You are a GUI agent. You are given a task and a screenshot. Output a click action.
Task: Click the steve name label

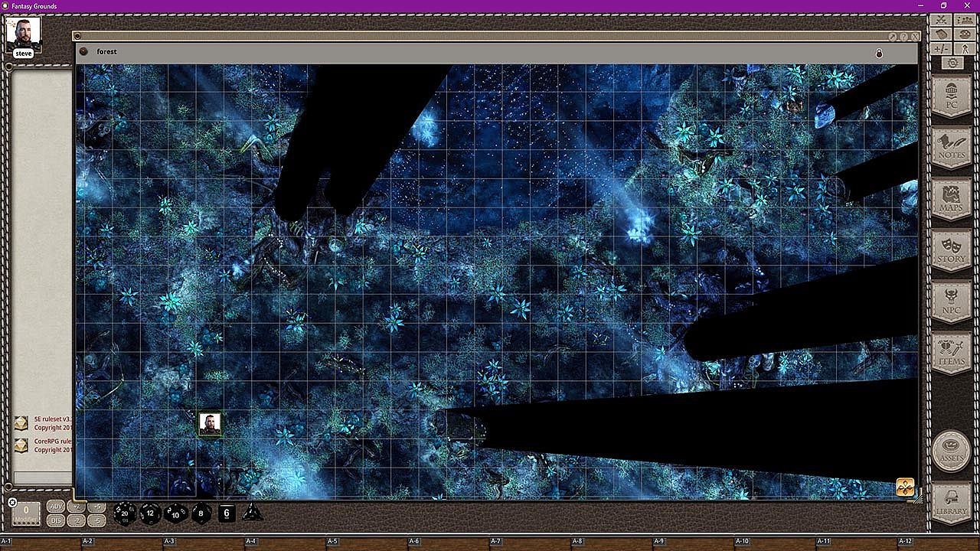(23, 54)
